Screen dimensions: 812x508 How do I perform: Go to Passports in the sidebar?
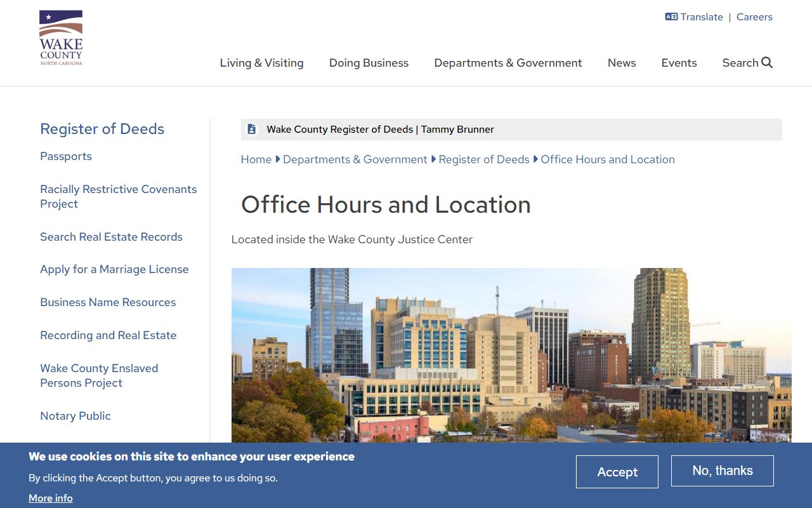coord(66,156)
